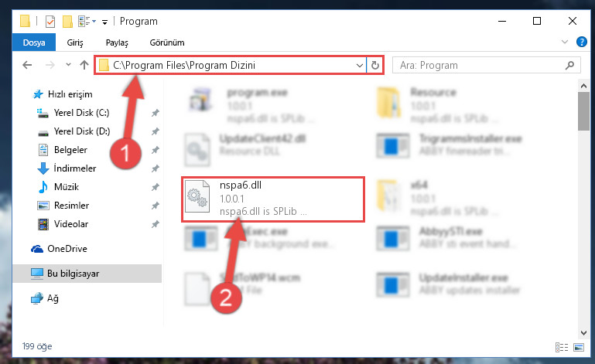Click the Ara: Program search field
The height and width of the screenshot is (364, 595).
coord(480,65)
